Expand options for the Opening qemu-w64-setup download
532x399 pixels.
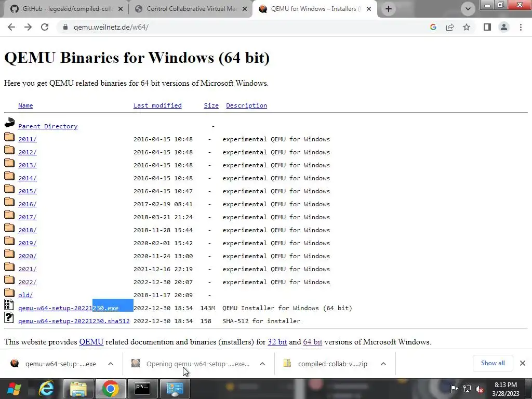[x=262, y=364]
